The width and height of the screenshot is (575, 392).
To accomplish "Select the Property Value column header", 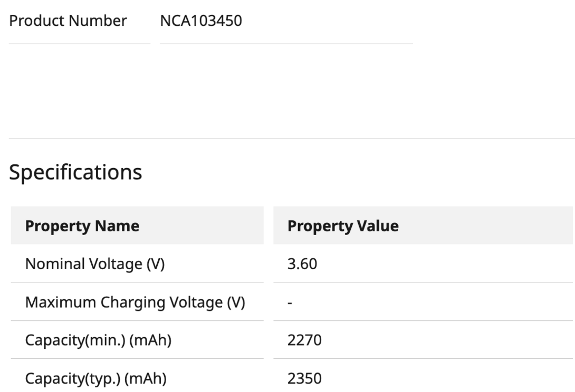I will click(343, 226).
